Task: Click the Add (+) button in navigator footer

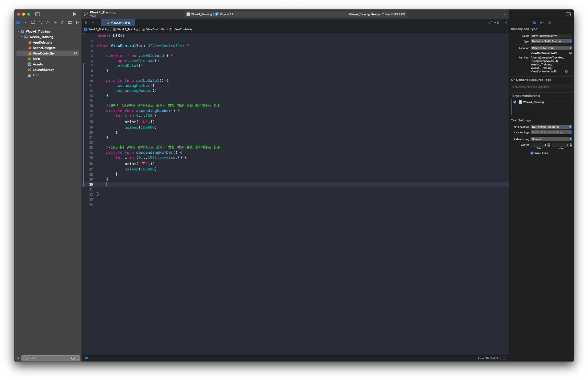Action: 18,358
